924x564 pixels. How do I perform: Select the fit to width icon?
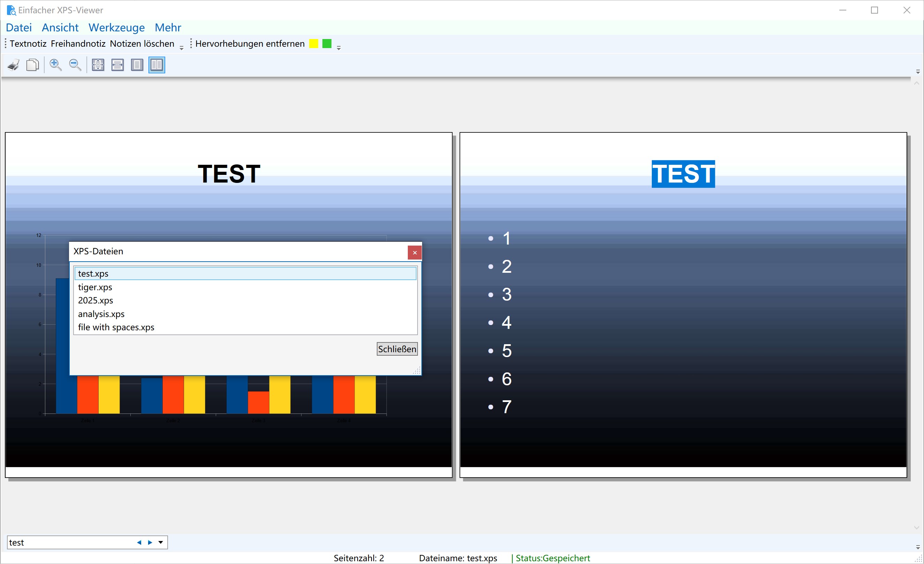pos(117,65)
